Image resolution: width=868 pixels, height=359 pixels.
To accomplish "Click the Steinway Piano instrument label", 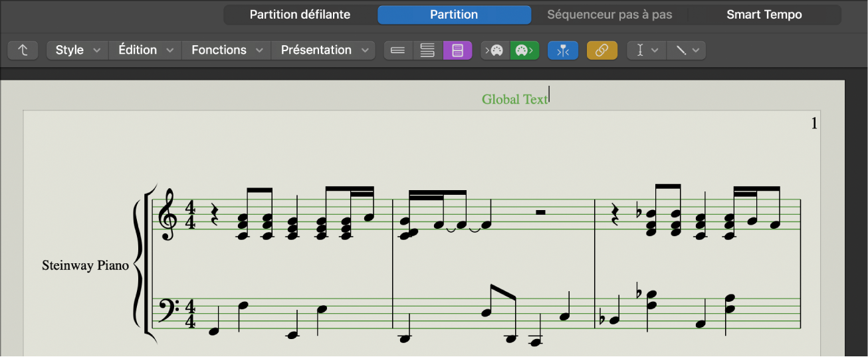I will click(85, 265).
